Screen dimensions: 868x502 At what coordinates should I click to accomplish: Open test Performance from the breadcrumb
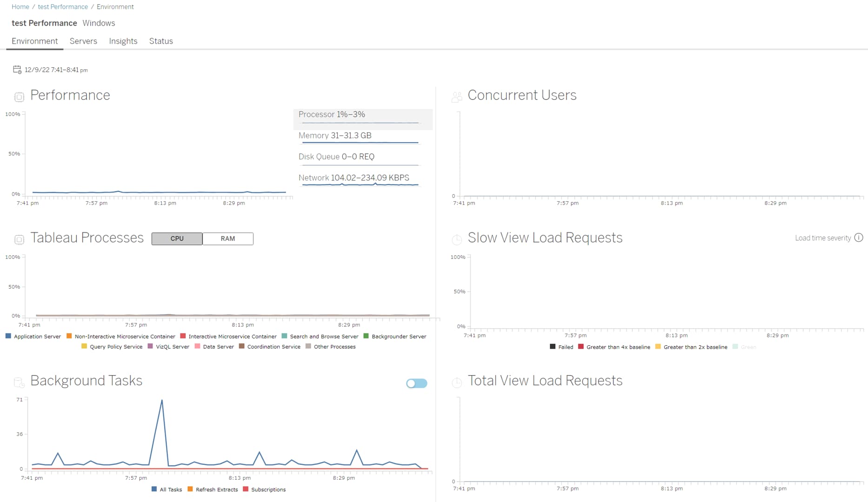63,7
